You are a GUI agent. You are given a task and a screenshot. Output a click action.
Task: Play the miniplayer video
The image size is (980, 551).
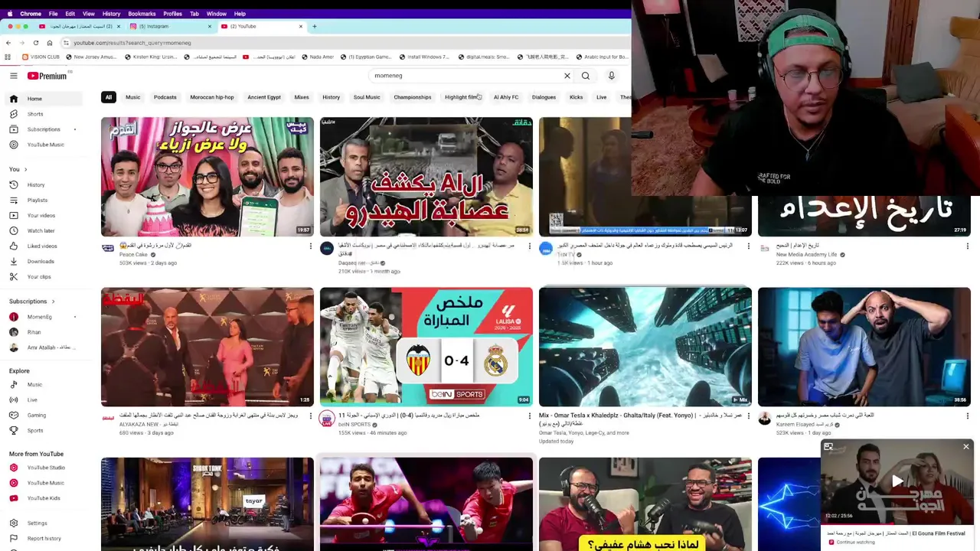tap(897, 481)
